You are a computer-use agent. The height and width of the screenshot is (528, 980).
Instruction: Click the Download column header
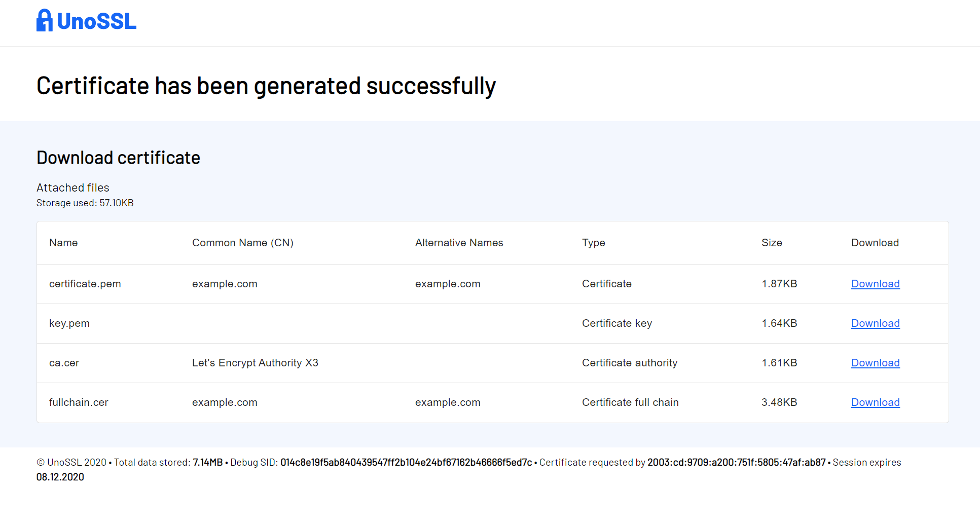coord(875,243)
